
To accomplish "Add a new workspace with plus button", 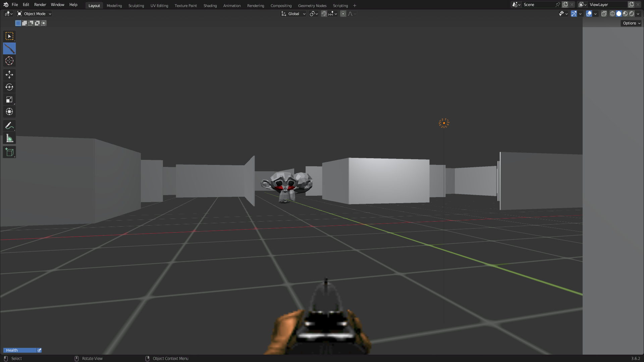I will click(355, 6).
